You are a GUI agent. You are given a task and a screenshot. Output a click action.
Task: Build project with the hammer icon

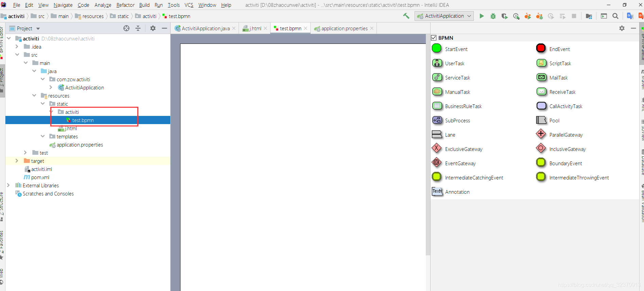point(406,16)
